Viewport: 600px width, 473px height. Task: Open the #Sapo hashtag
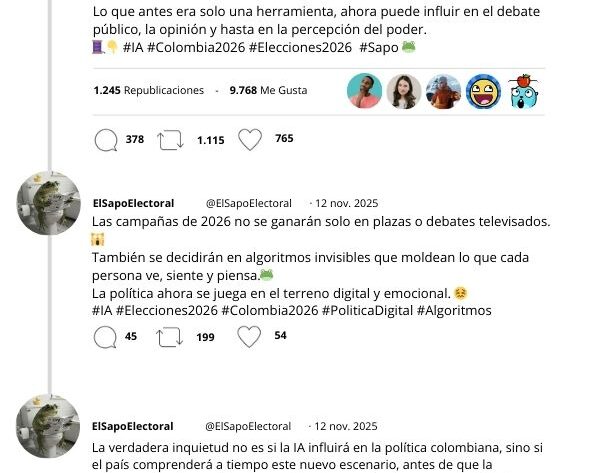(x=379, y=47)
